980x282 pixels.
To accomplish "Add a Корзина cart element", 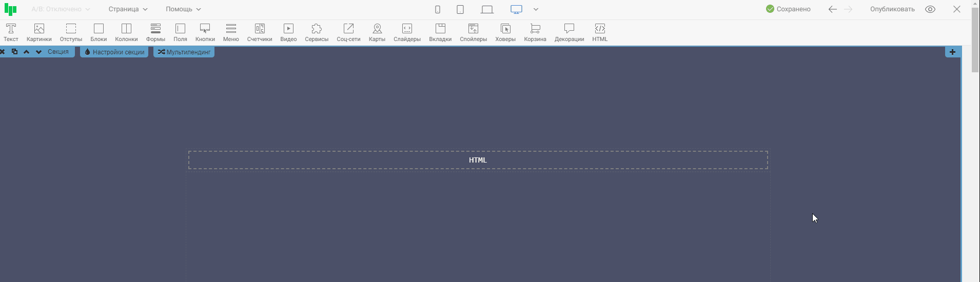I will (535, 32).
